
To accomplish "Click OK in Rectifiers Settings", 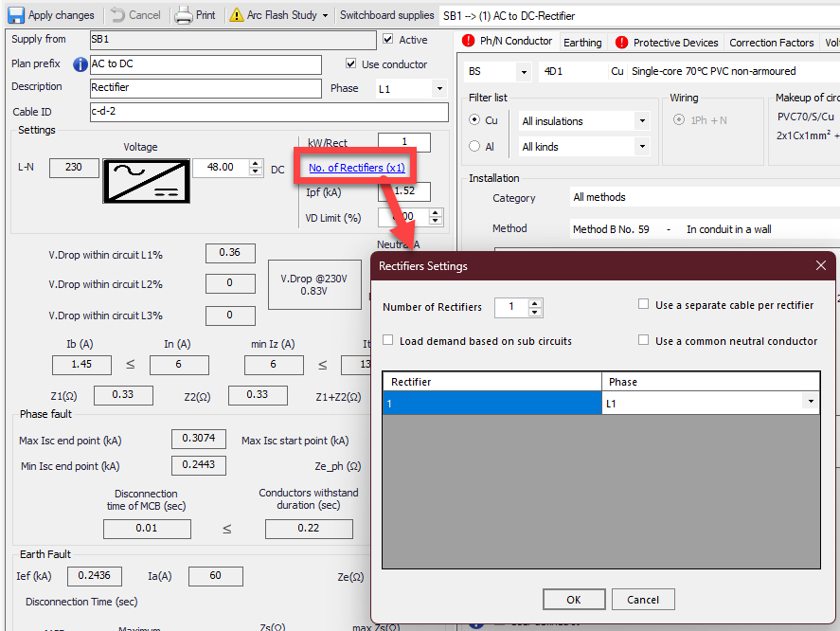I will point(574,600).
